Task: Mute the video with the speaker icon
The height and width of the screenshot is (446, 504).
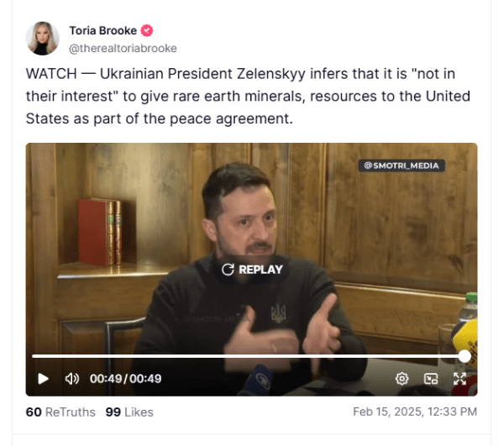Action: pos(72,379)
